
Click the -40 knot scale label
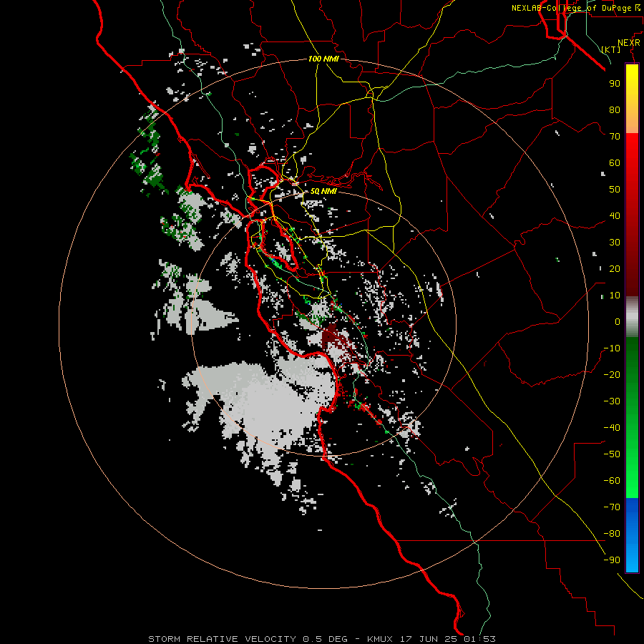[x=612, y=428]
